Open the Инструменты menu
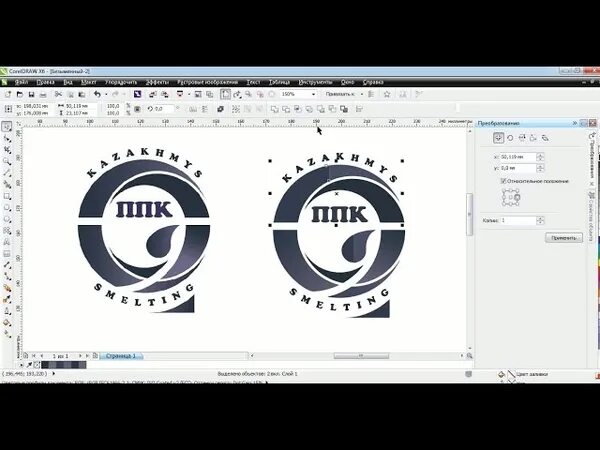 click(315, 82)
